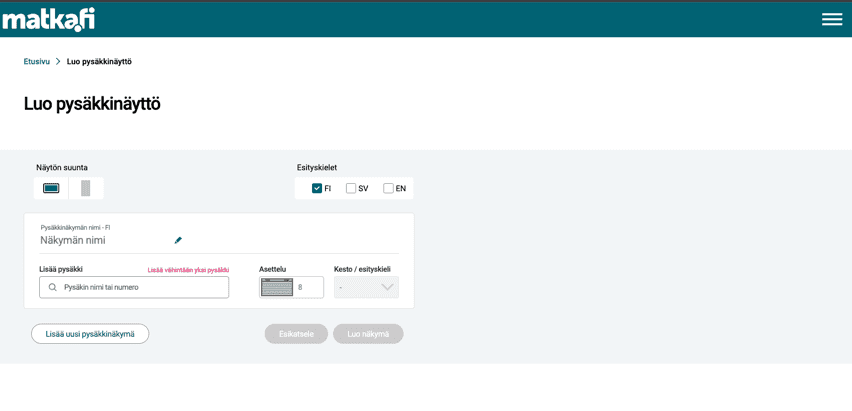
Task: Click the Esityskielet label
Action: point(317,167)
